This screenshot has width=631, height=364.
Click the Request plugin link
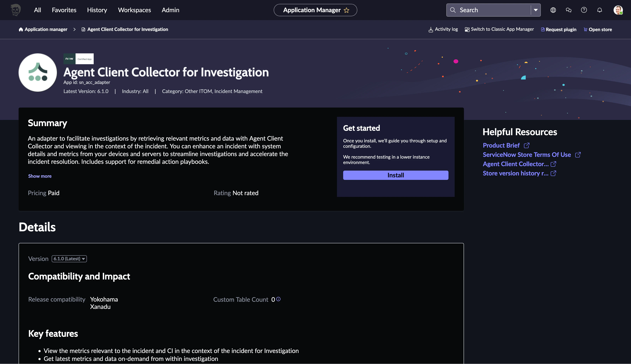coord(561,30)
